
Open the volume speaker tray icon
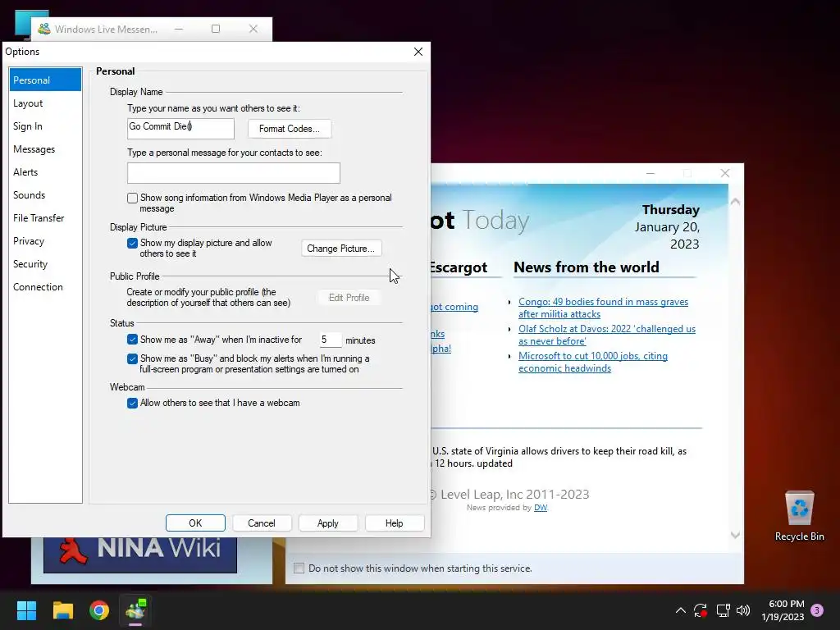pyautogui.click(x=743, y=610)
